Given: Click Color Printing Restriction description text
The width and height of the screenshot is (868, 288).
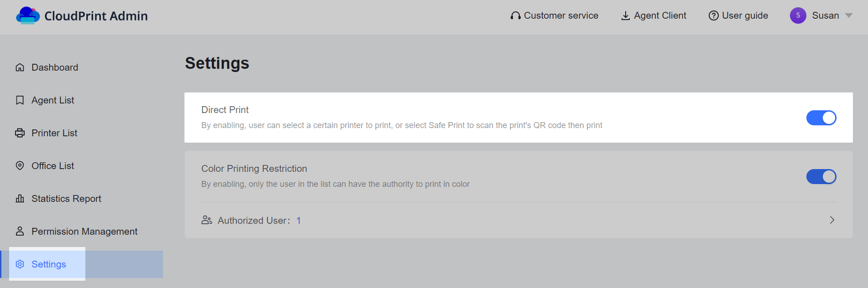Looking at the screenshot, I should pos(335,184).
